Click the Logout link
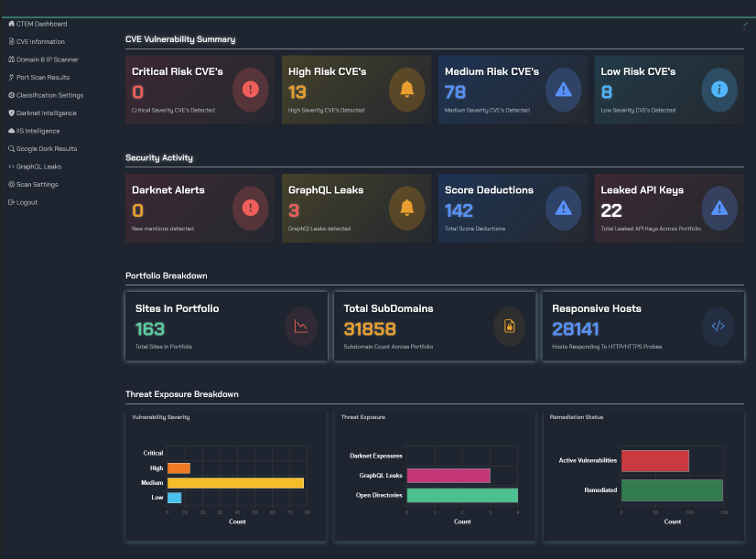The height and width of the screenshot is (559, 756). [27, 202]
